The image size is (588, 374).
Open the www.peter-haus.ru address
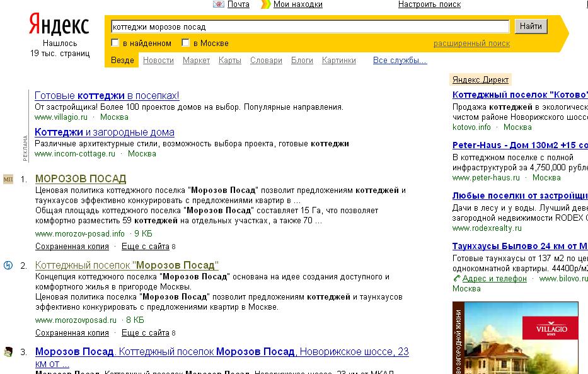486,177
